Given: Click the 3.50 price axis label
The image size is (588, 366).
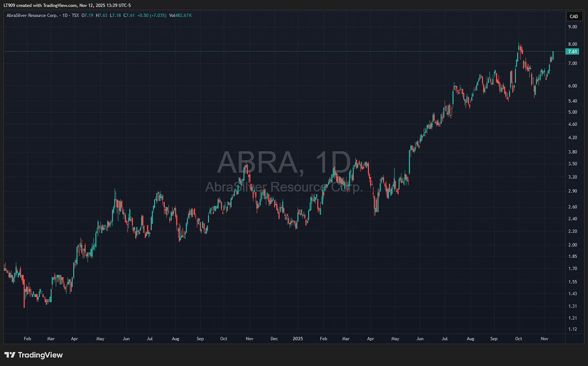Looking at the screenshot, I should [x=573, y=164].
